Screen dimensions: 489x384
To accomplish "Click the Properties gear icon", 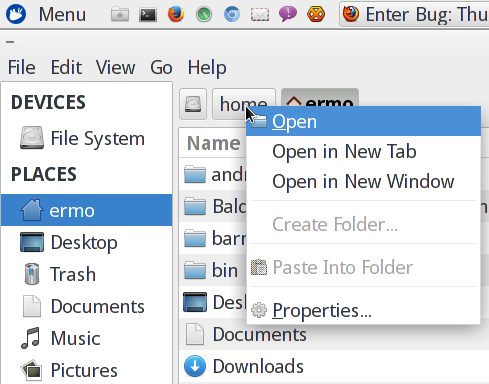I will point(259,310).
